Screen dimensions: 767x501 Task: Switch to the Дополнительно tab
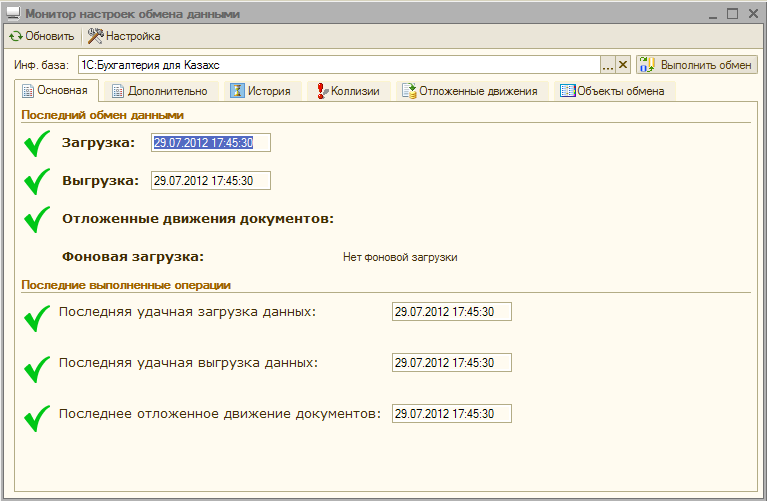pyautogui.click(x=160, y=91)
